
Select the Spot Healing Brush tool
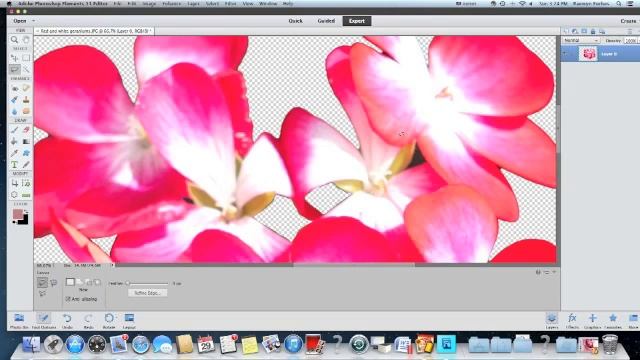26,88
